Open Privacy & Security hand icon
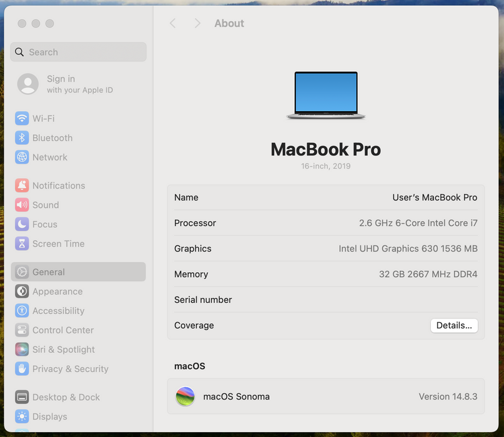The image size is (504, 437). point(22,368)
